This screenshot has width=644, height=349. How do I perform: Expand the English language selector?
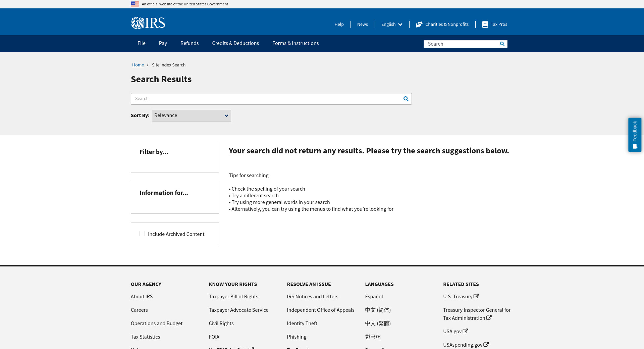392,24
